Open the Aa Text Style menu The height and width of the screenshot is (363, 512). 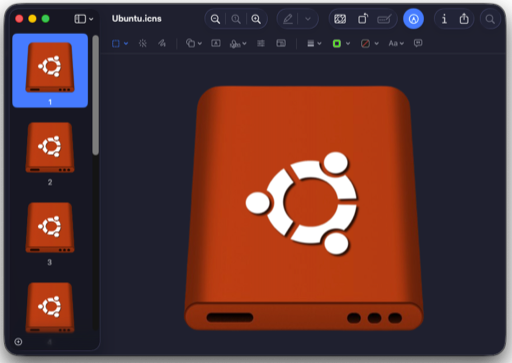(393, 43)
